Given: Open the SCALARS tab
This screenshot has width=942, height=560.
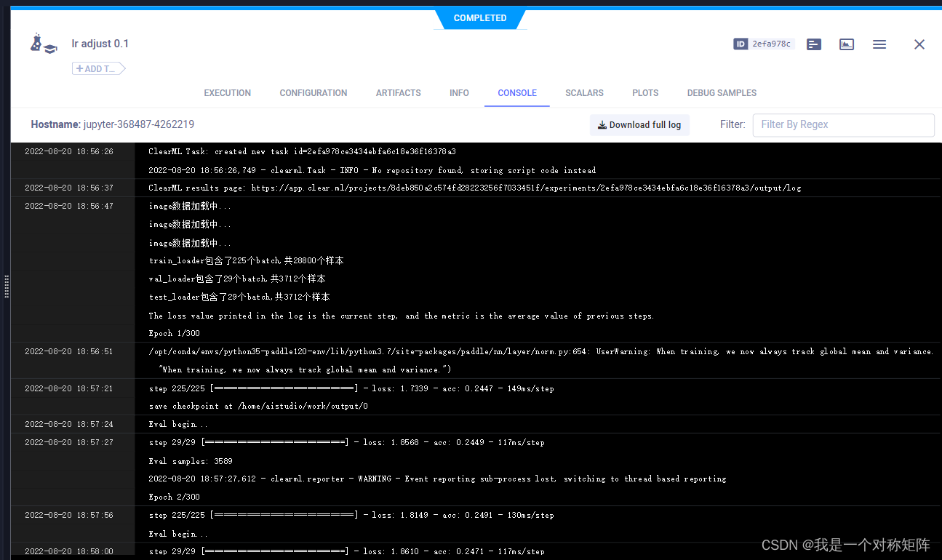Looking at the screenshot, I should (x=585, y=93).
